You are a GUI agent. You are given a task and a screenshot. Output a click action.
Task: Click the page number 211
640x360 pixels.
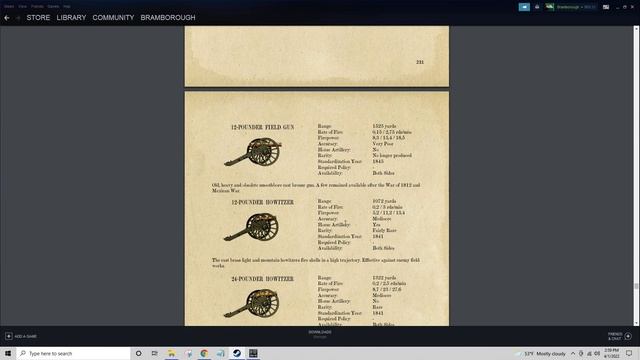pos(420,62)
